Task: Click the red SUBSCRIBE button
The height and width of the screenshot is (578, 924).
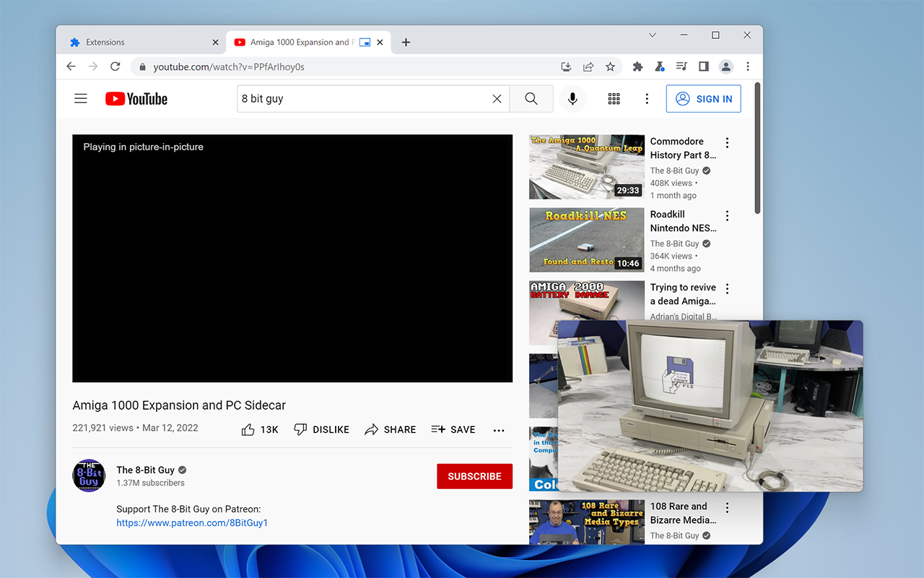Action: (474, 476)
